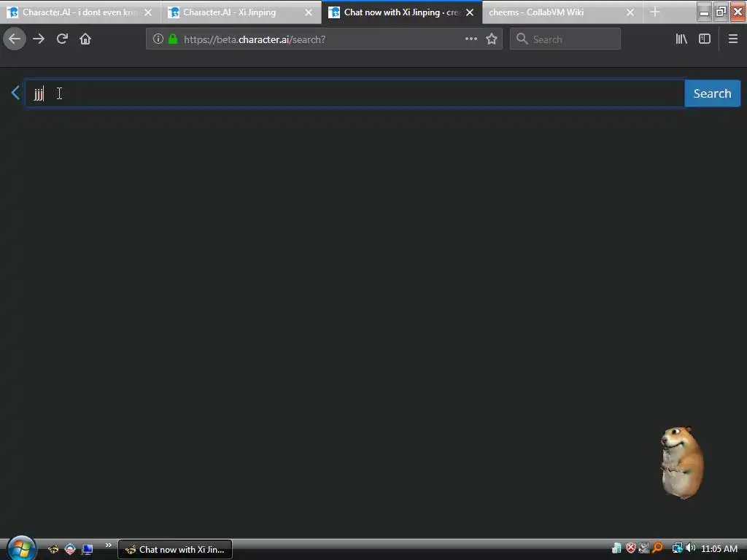Minimize the browser window

(704, 12)
